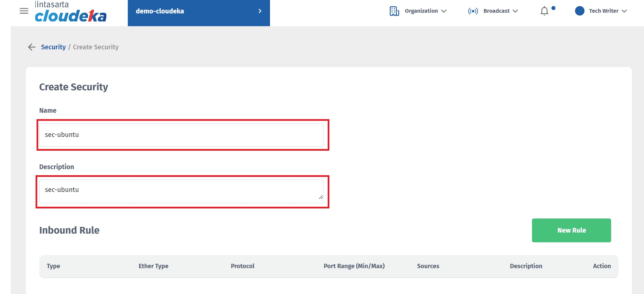Expand the Organization dropdown chevron

444,11
